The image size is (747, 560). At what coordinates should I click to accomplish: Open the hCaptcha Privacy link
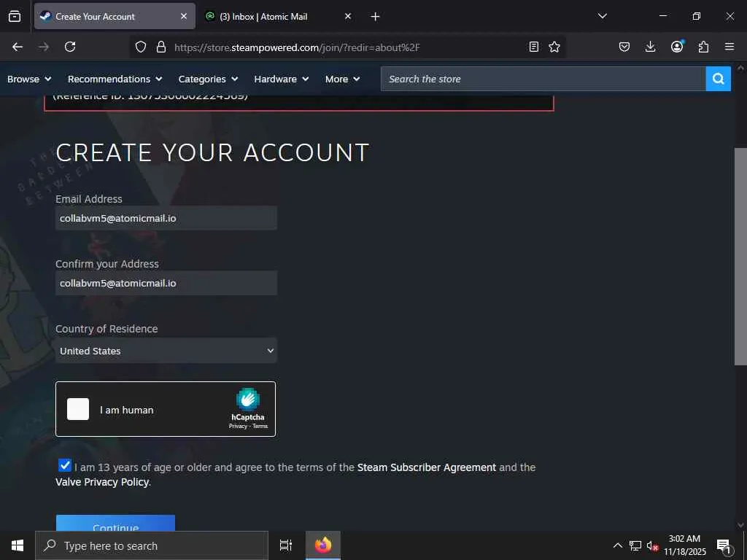238,426
